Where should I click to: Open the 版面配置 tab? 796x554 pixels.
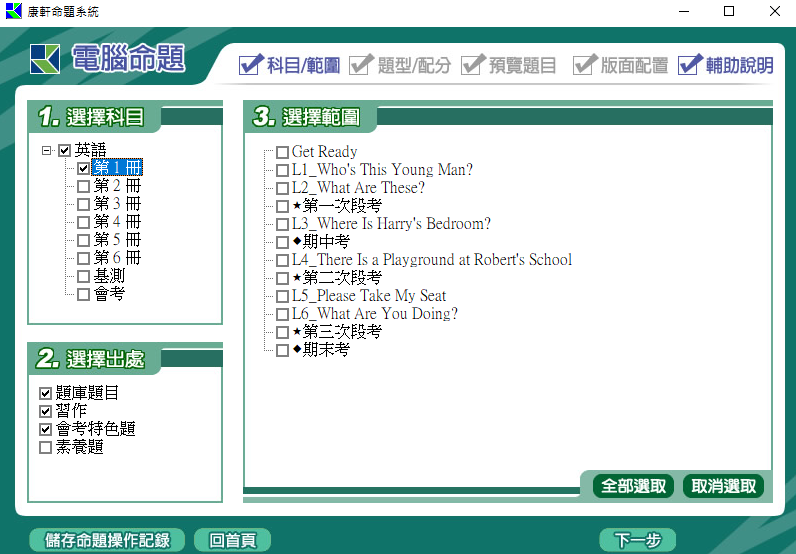coord(620,65)
